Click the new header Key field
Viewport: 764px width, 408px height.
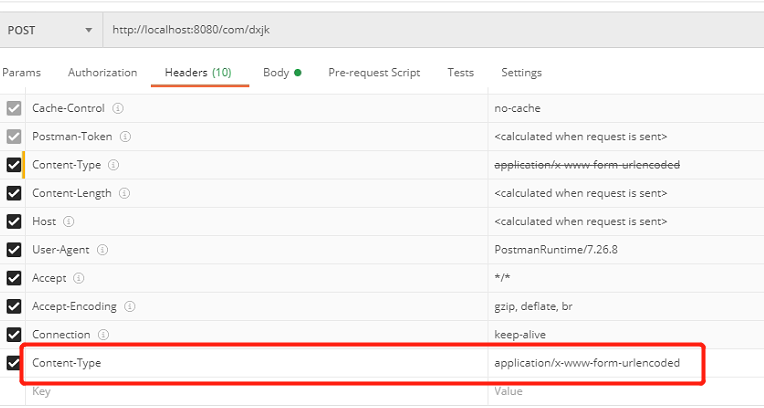[x=256, y=391]
